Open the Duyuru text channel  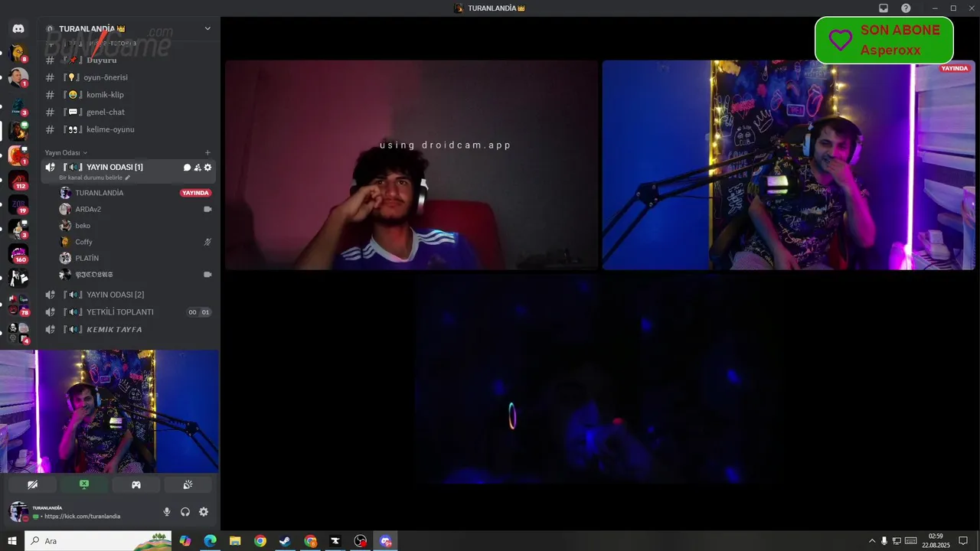pyautogui.click(x=129, y=60)
